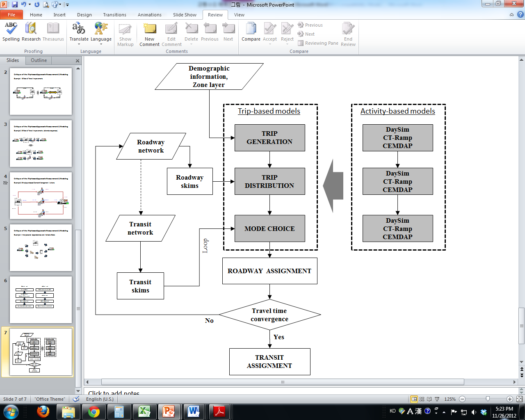525x420 pixels.
Task: Switch to the Home tab
Action: coord(36,15)
